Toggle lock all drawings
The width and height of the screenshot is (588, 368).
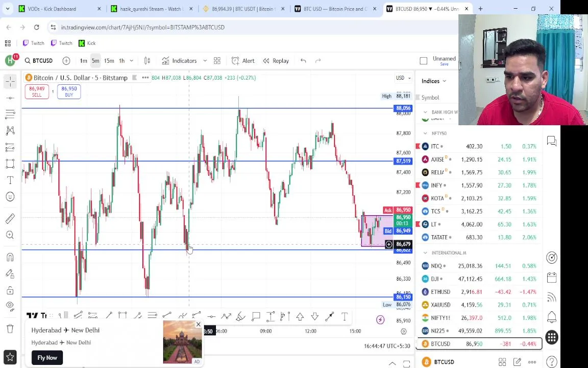10,290
